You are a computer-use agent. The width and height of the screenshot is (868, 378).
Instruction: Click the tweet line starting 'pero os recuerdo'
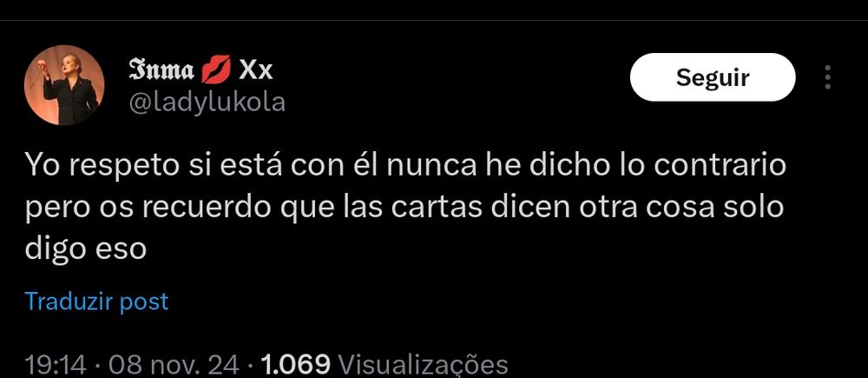tap(404, 208)
